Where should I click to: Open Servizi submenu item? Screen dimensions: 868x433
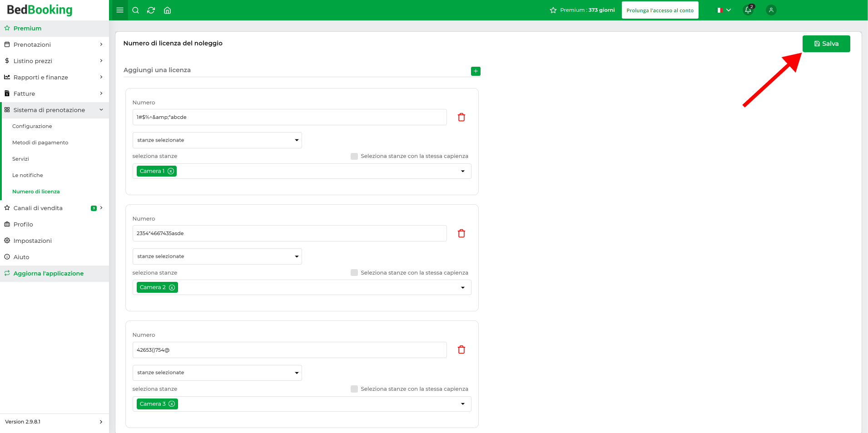(x=20, y=159)
